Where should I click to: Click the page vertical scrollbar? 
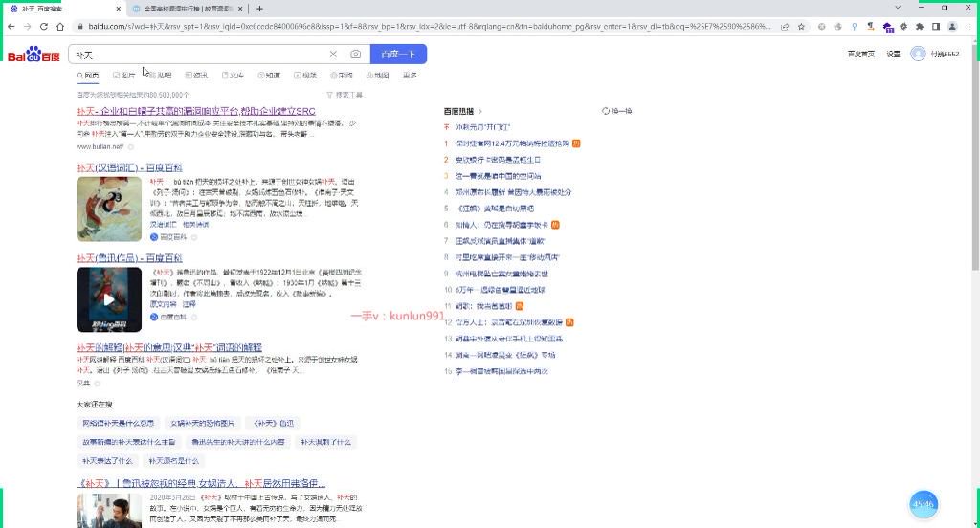[975, 156]
